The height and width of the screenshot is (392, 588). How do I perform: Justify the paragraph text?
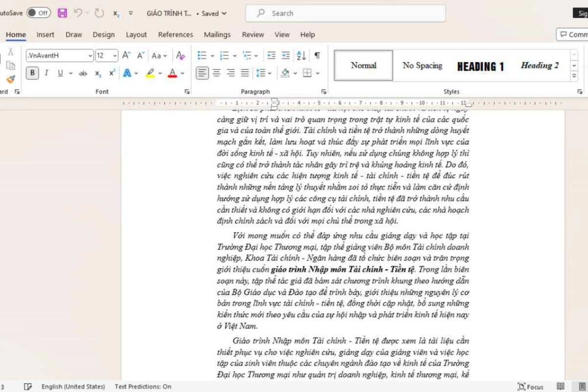coord(245,73)
